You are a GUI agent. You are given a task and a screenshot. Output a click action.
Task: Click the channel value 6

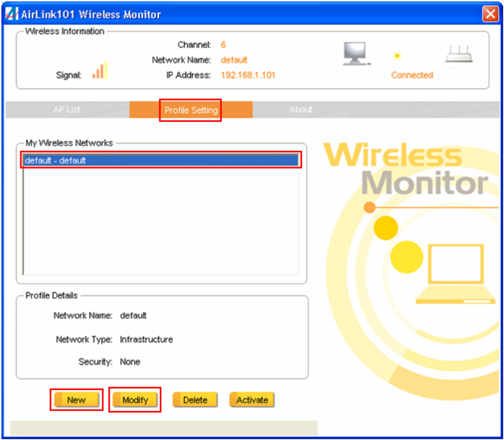tap(223, 45)
